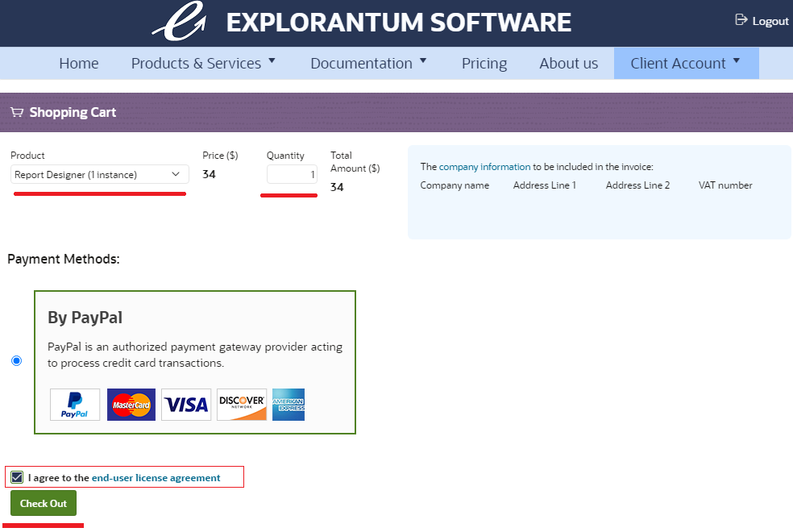Click the Quantity input field
Screen dimensions: 793x532
pyautogui.click(x=292, y=174)
